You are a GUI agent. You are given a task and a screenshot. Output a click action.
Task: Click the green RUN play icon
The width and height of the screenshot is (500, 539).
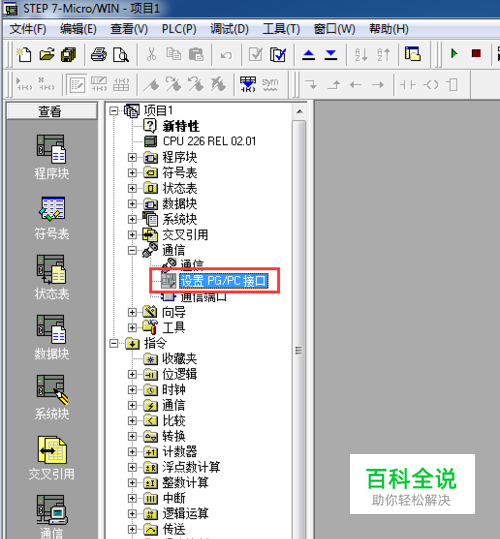click(454, 54)
